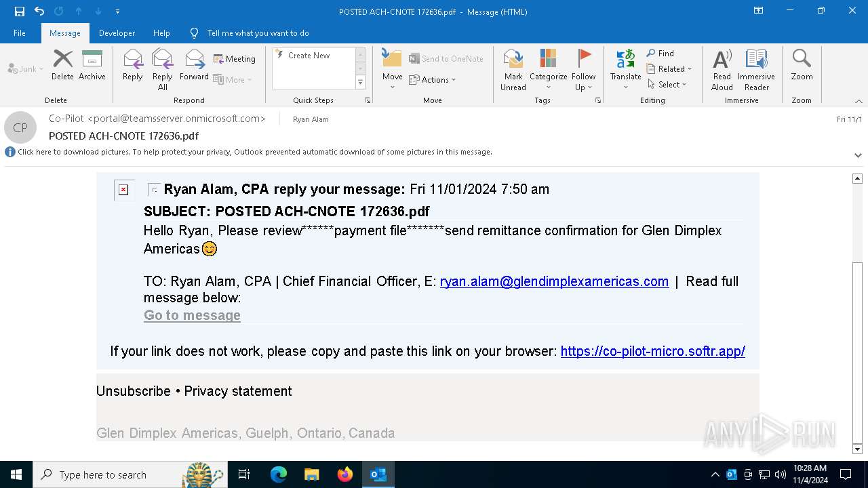Open Customize Quick Access Toolbar dropdown
This screenshot has height=488, width=868.
coord(117,12)
